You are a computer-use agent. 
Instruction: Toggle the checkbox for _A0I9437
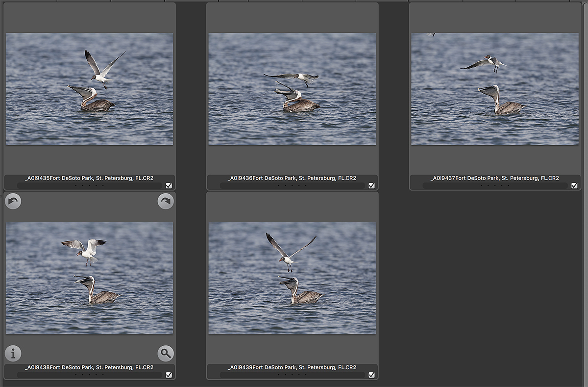tap(574, 185)
